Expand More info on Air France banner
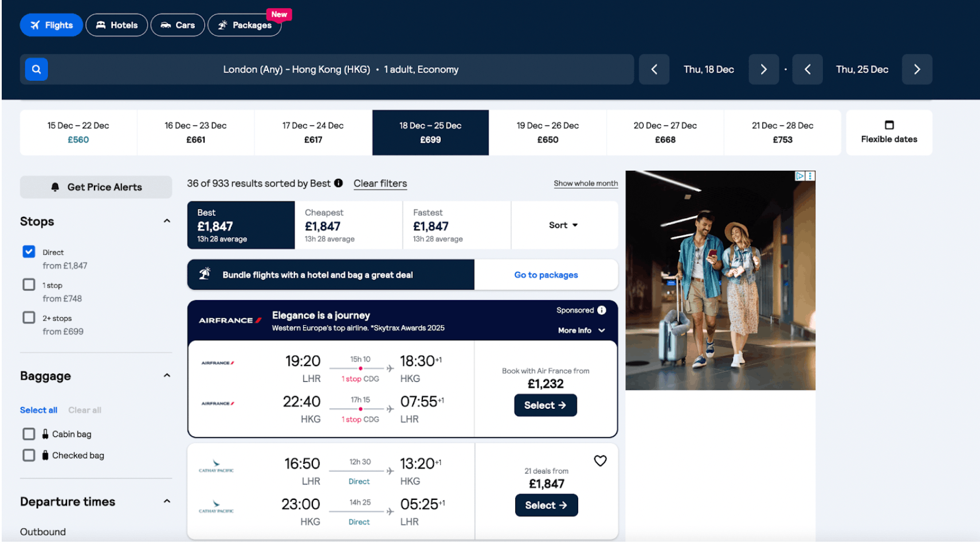 [x=580, y=330]
